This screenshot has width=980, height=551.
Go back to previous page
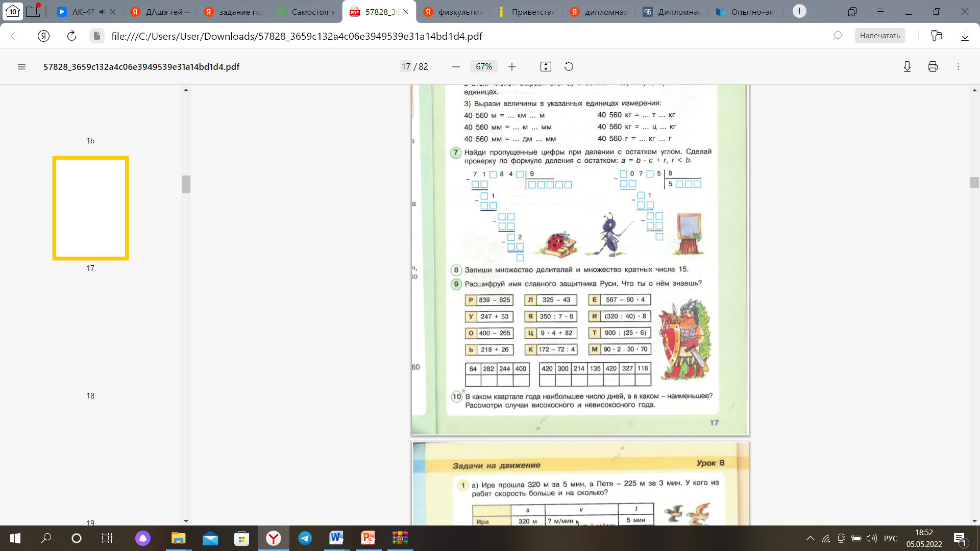(x=15, y=36)
